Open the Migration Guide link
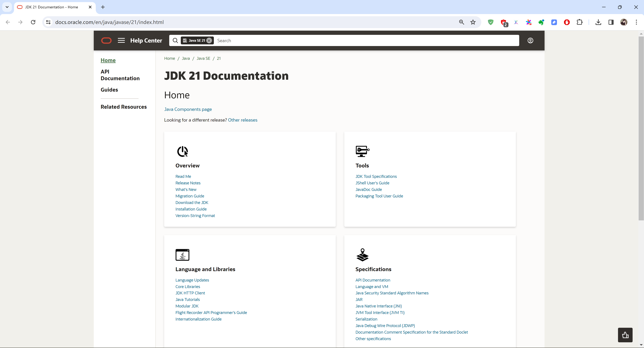The image size is (644, 348). coord(190,196)
